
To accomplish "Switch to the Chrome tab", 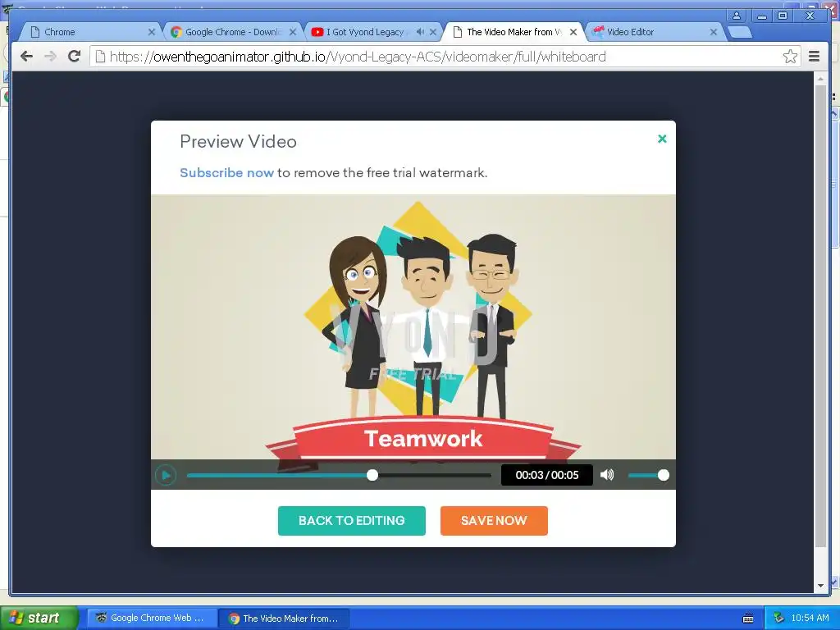I will point(91,32).
